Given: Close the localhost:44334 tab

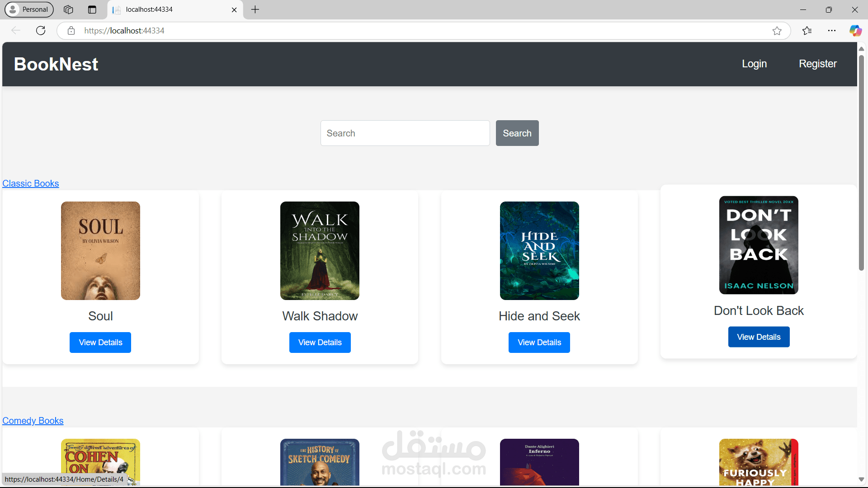Looking at the screenshot, I should [x=234, y=9].
